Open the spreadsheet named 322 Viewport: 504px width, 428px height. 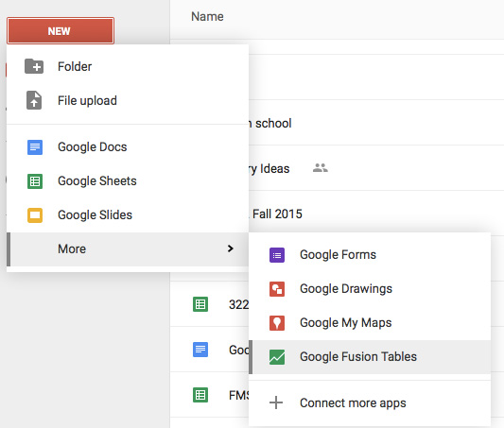coord(239,305)
